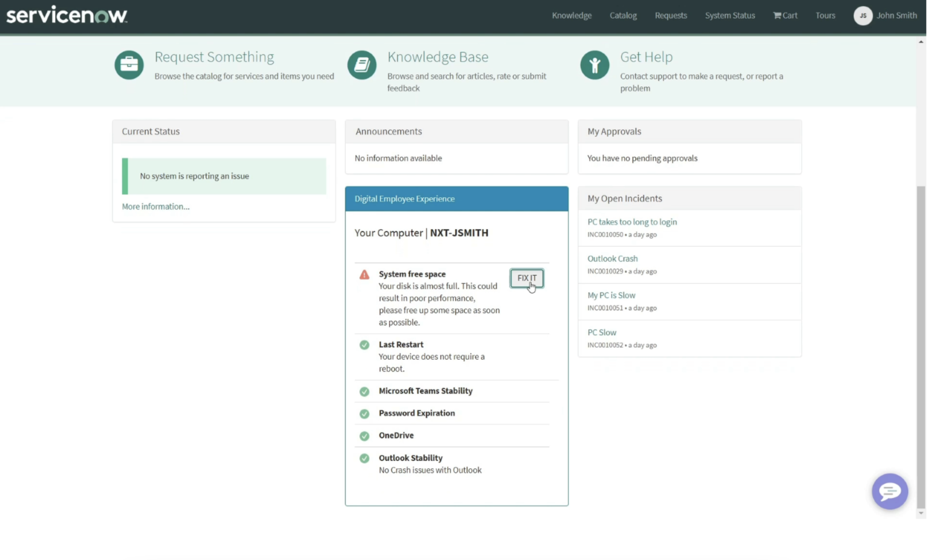Click the Last Restart green checkmark

tap(364, 345)
